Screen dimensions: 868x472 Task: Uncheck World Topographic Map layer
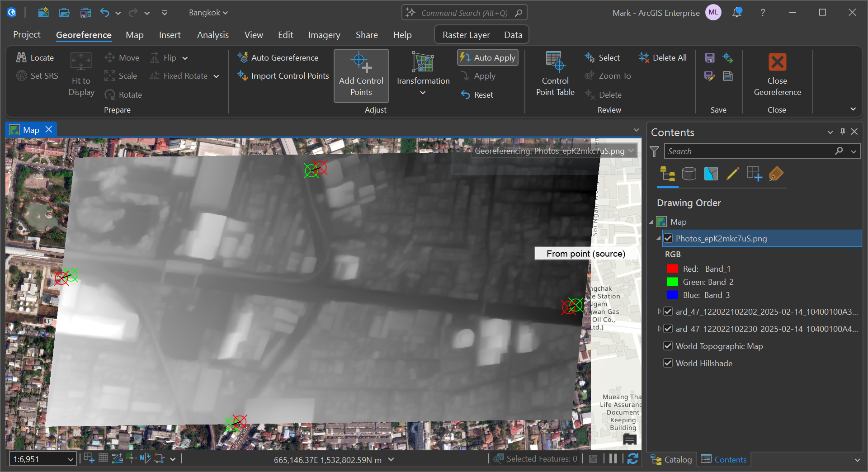[668, 346]
